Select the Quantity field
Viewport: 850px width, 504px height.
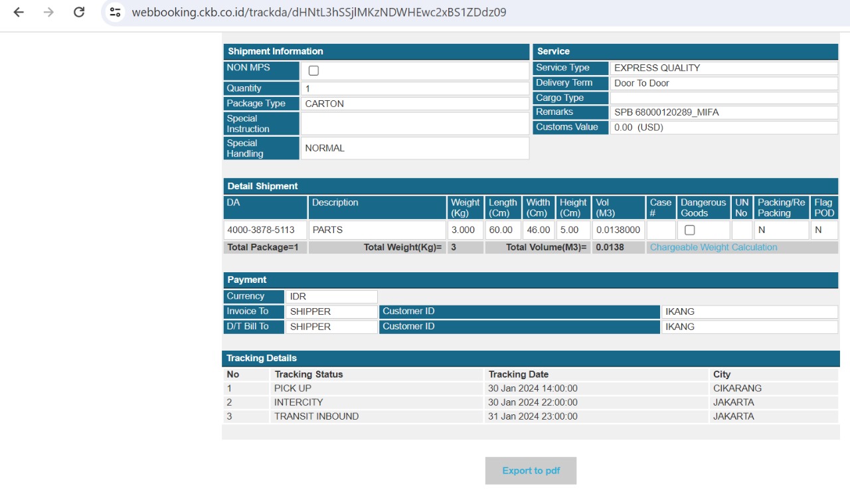point(414,88)
